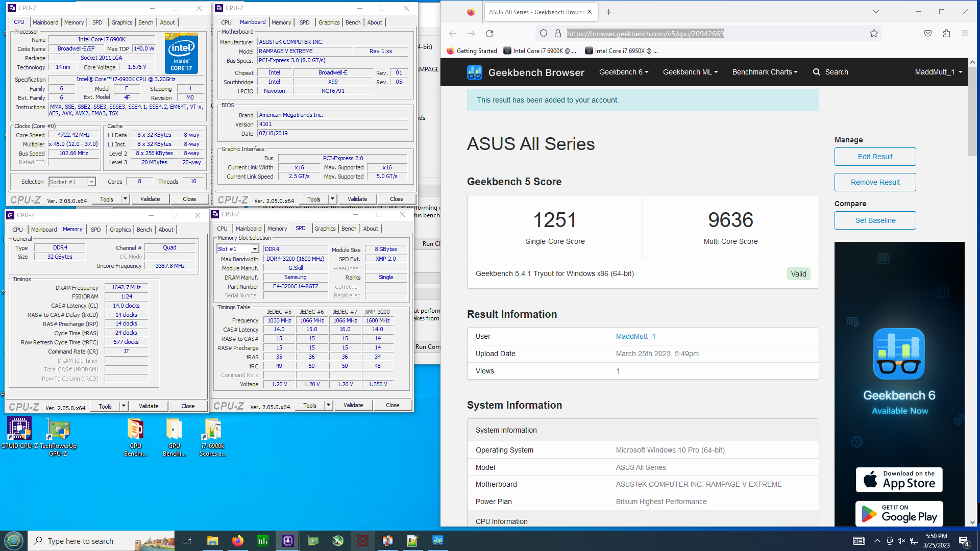Click the Windows taskbar search box
The height and width of the screenshot is (551, 980).
click(x=101, y=541)
